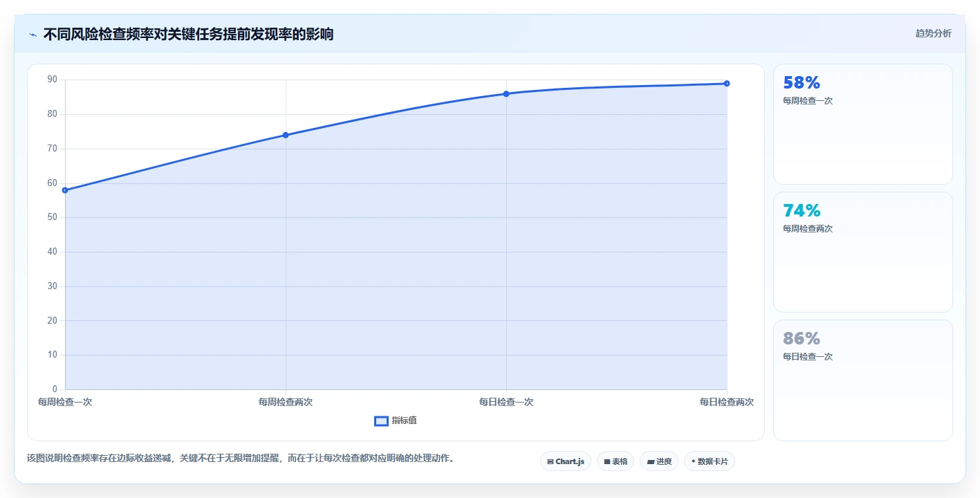Click the 每周检查一次 label under 58%

(808, 101)
